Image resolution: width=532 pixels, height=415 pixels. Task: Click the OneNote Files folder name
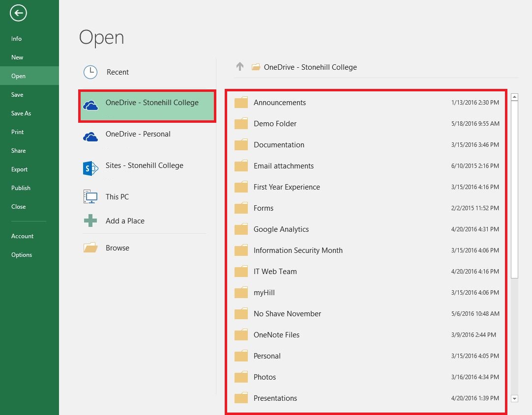(x=276, y=335)
